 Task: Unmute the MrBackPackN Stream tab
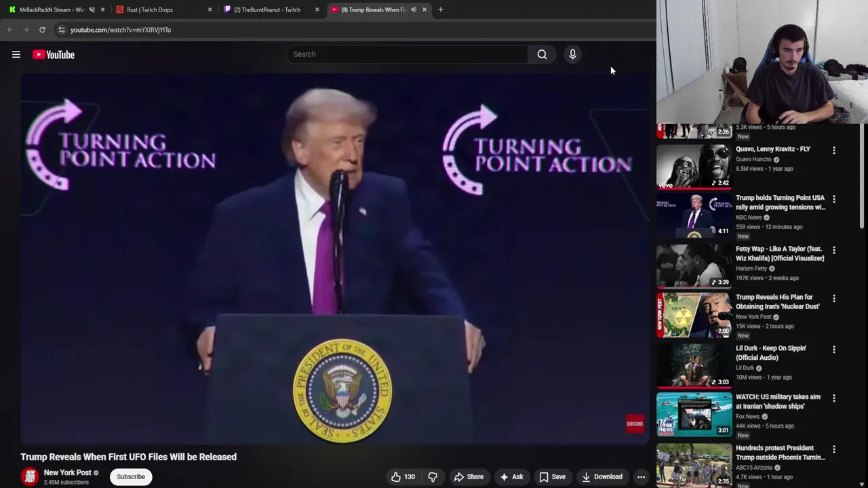click(92, 9)
